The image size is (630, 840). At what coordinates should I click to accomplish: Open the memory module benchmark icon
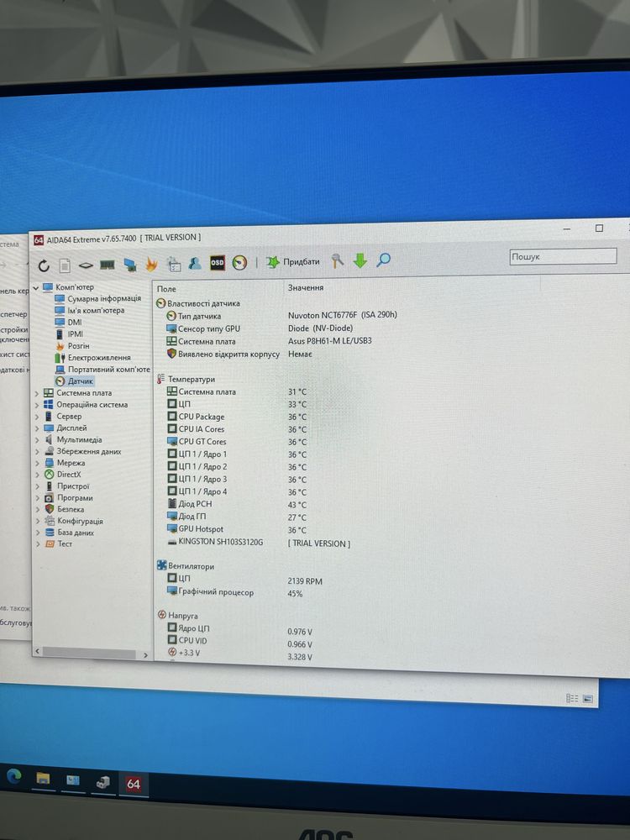[108, 265]
